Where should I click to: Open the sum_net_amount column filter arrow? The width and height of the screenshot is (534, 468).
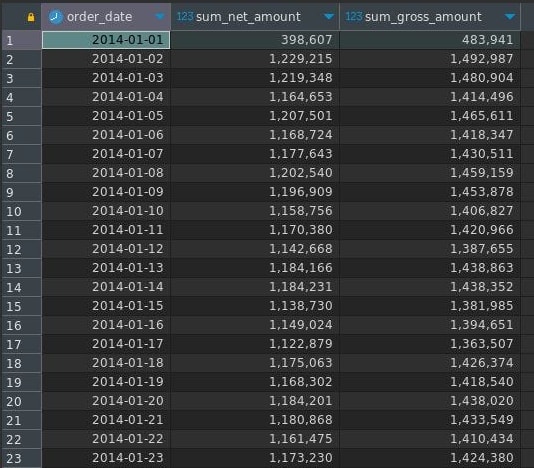329,16
